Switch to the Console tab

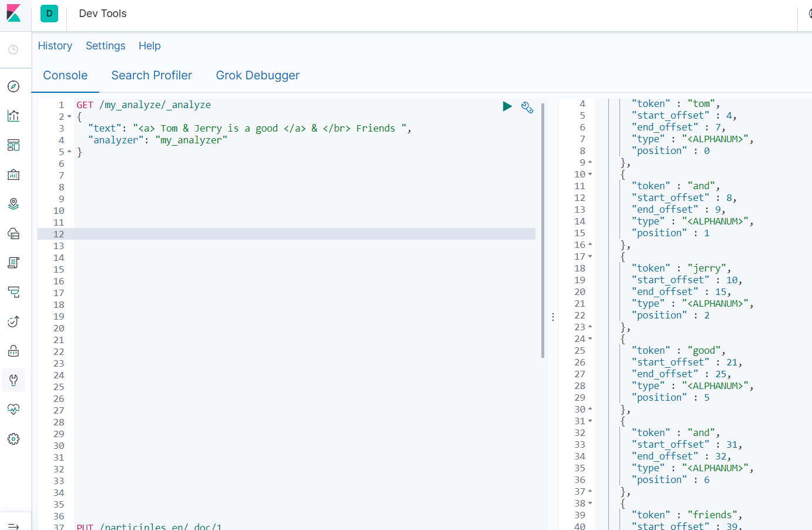click(x=65, y=75)
